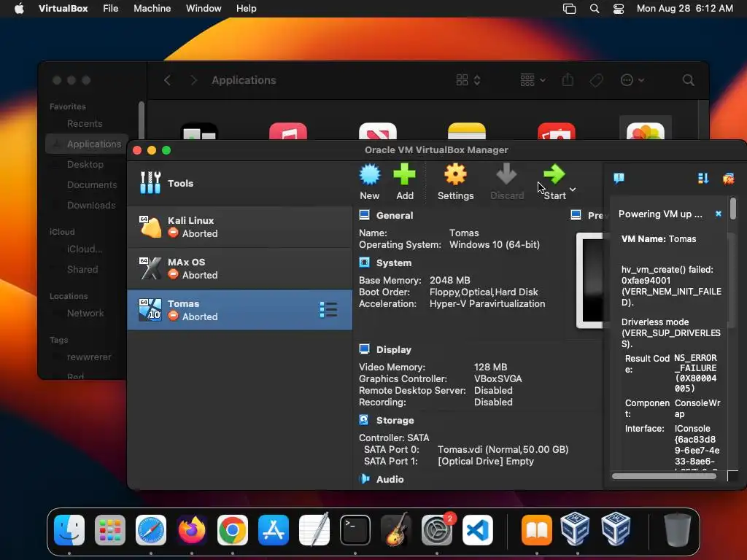747x560 pixels.
Task: Click the Finder search icon
Action: tap(688, 80)
